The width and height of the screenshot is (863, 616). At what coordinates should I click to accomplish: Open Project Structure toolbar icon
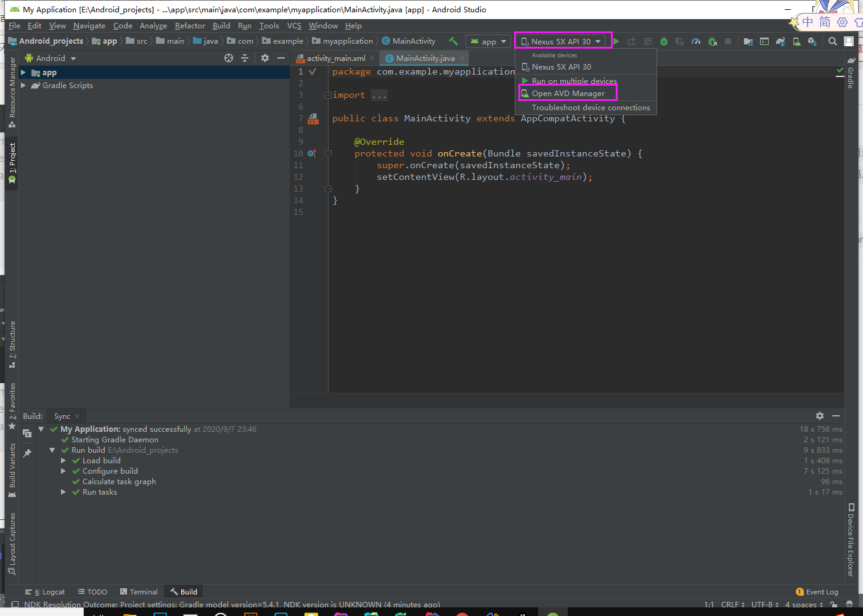tap(748, 41)
